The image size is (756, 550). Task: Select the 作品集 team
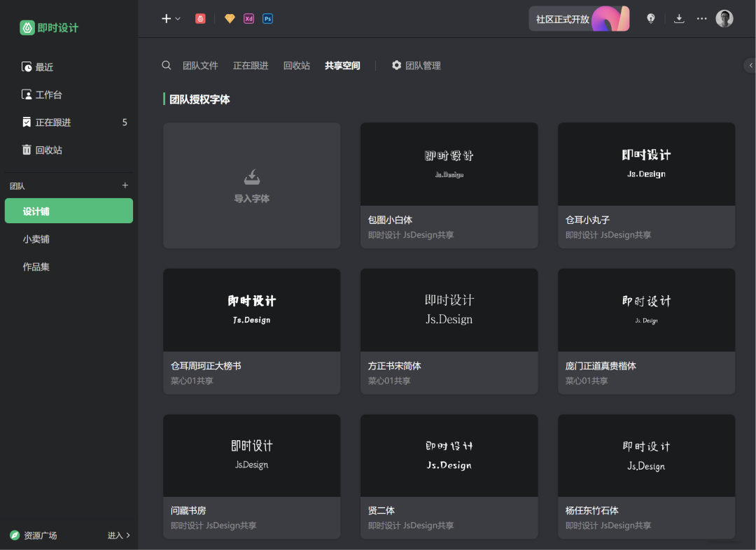(x=69, y=267)
